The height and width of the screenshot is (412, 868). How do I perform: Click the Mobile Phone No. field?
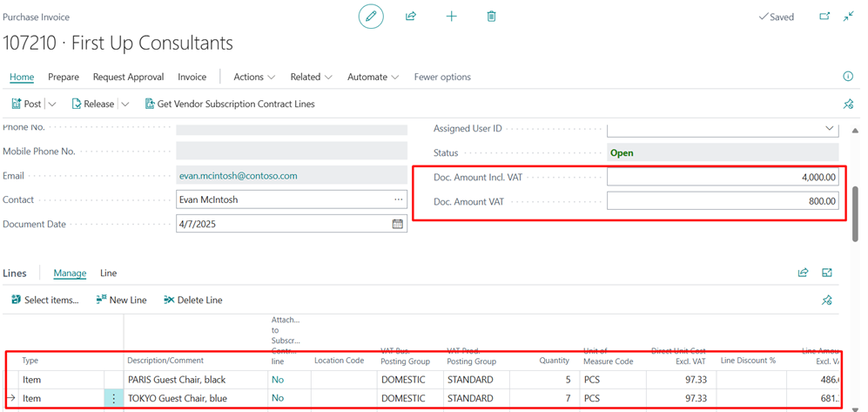(291, 152)
